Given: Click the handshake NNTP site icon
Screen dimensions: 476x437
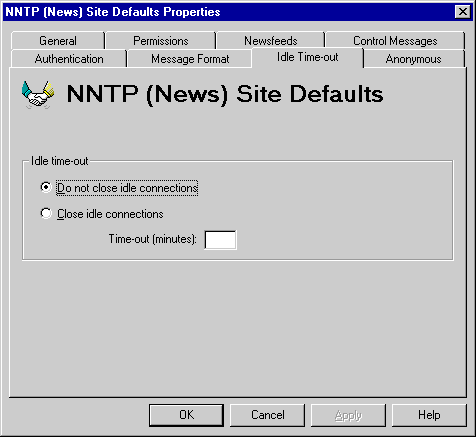Looking at the screenshot, I should 38,95.
